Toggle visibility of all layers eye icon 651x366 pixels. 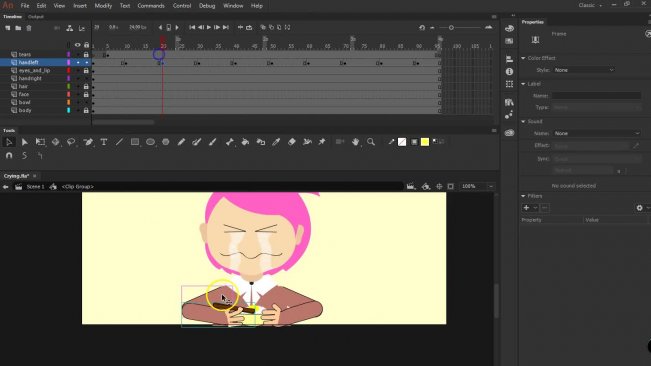click(x=77, y=45)
